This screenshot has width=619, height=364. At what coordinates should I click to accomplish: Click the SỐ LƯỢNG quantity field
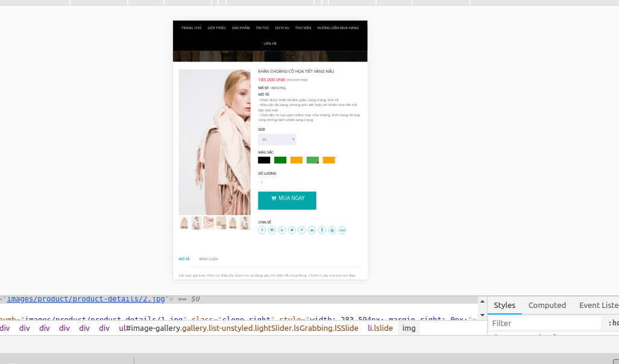point(277,183)
